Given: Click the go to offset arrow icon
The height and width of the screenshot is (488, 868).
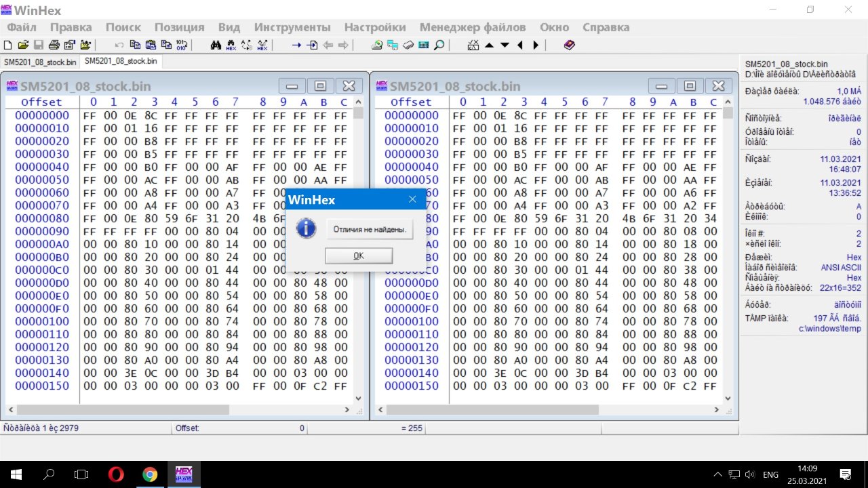Looking at the screenshot, I should point(296,45).
